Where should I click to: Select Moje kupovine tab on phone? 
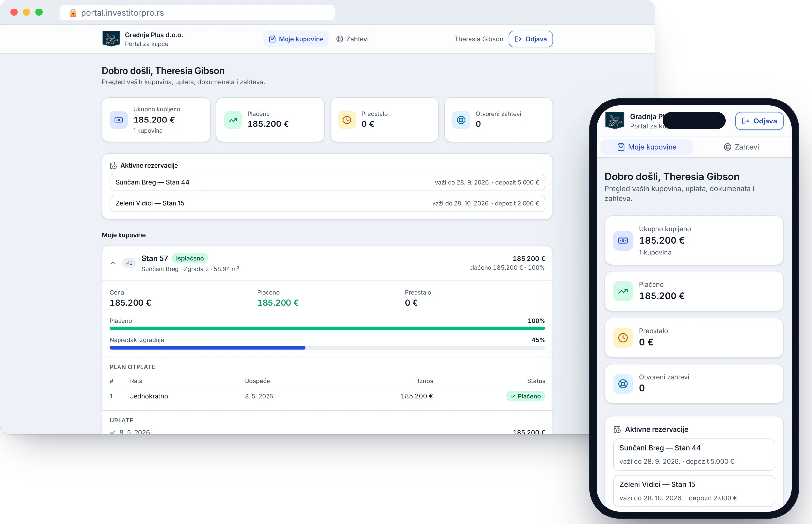click(x=647, y=147)
